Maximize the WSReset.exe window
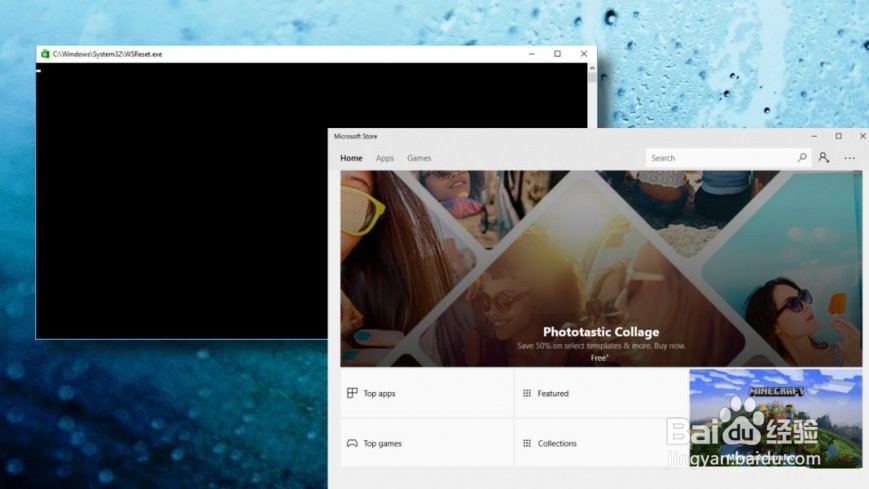The height and width of the screenshot is (489, 869). [x=558, y=54]
